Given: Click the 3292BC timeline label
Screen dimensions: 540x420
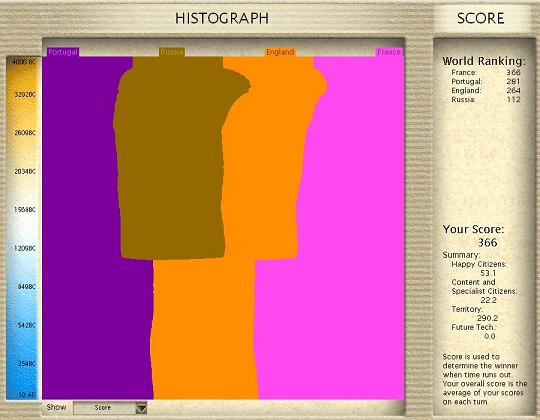Looking at the screenshot, I should pyautogui.click(x=25, y=94).
